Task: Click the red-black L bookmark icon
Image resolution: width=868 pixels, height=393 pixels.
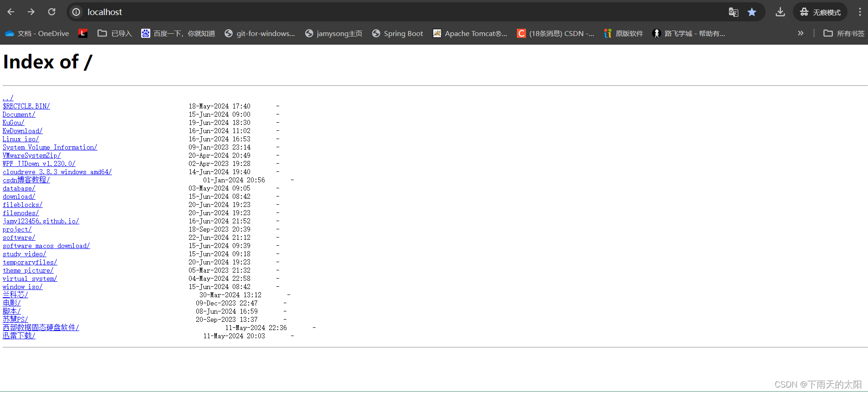Action: [x=83, y=33]
